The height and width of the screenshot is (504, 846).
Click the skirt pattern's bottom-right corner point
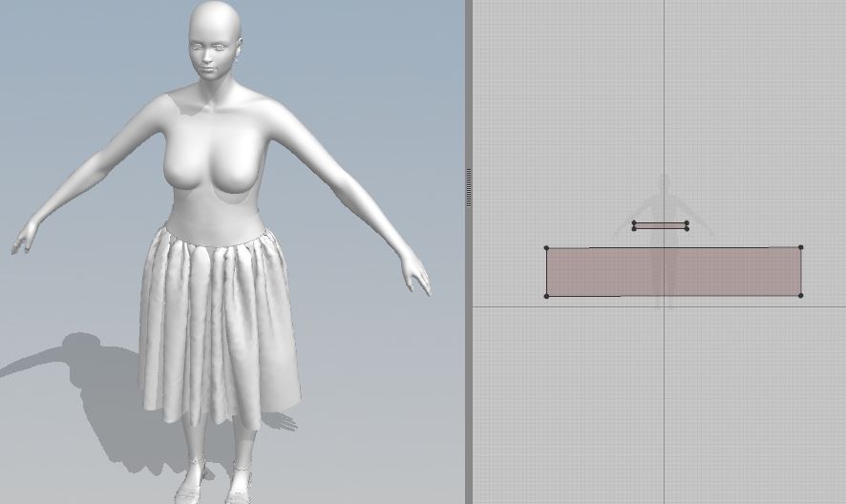tap(800, 295)
